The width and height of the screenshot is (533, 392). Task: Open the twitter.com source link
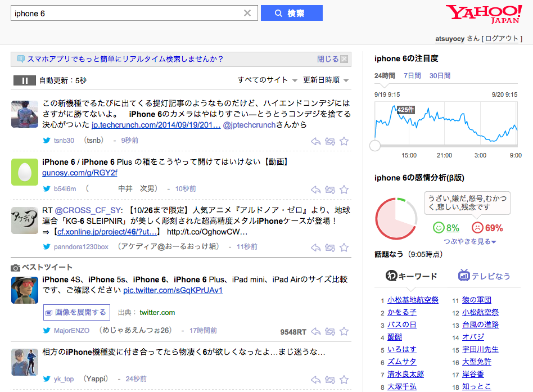pyautogui.click(x=157, y=313)
